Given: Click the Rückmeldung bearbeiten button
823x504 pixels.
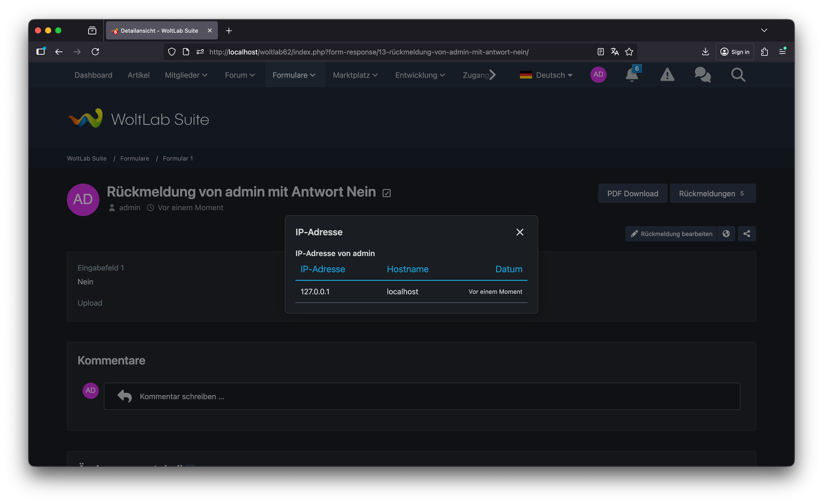Looking at the screenshot, I should tap(671, 234).
